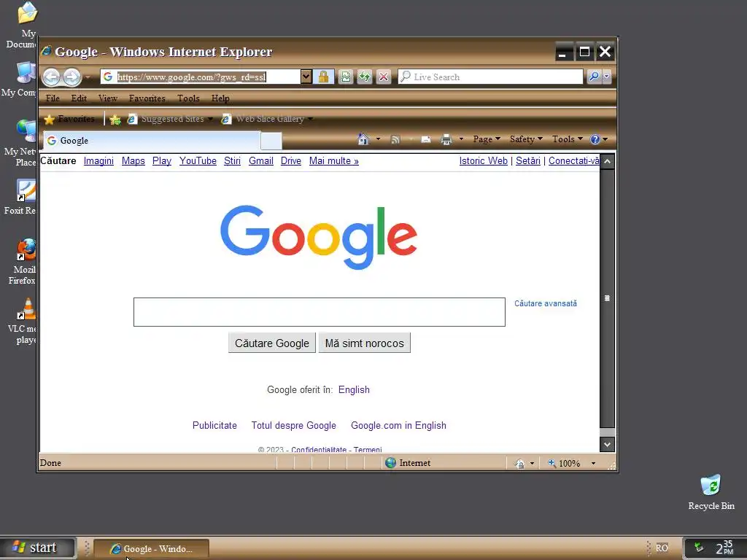Click the Mai multe » link
This screenshot has height=560, width=747.
[x=334, y=161]
